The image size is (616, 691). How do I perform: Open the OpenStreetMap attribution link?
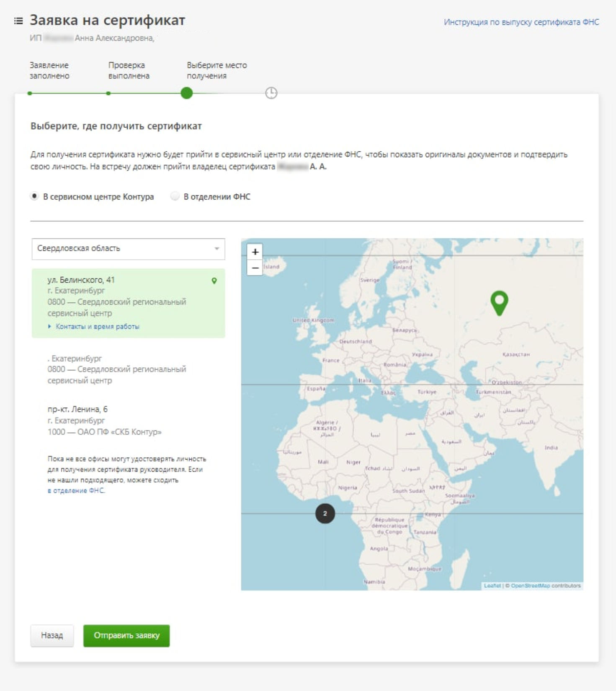pos(530,585)
